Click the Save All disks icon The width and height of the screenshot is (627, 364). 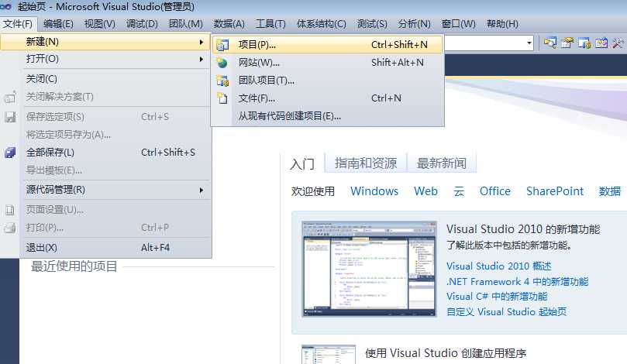pos(10,153)
